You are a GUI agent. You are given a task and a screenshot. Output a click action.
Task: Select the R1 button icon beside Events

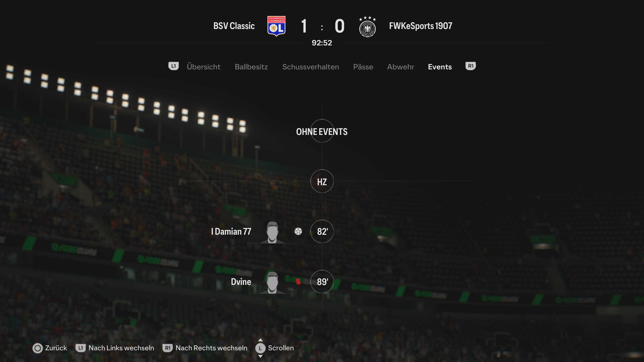coord(470,66)
